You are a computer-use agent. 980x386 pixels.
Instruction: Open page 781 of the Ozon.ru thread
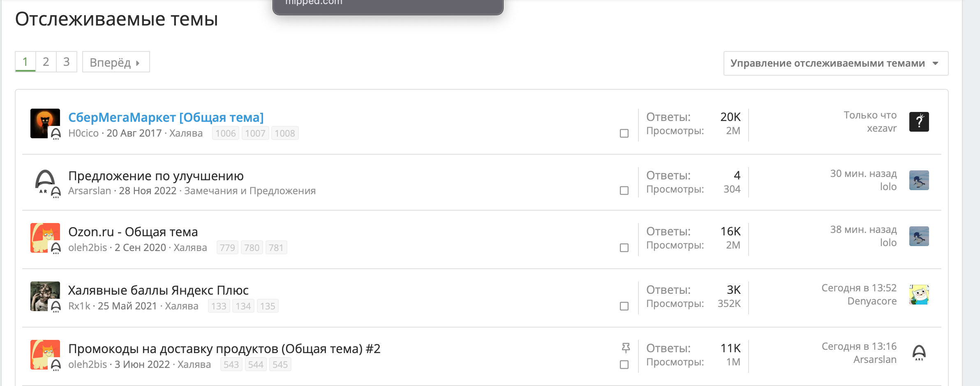coord(276,248)
